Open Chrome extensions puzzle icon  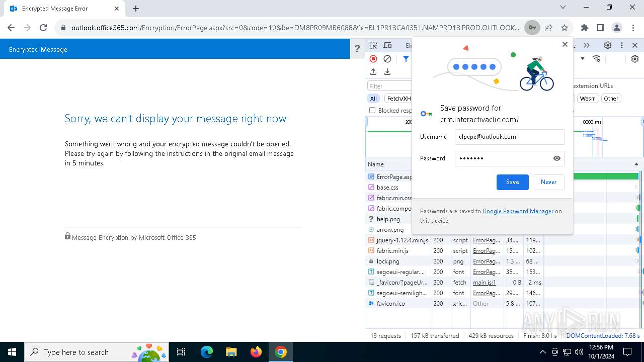pyautogui.click(x=585, y=28)
